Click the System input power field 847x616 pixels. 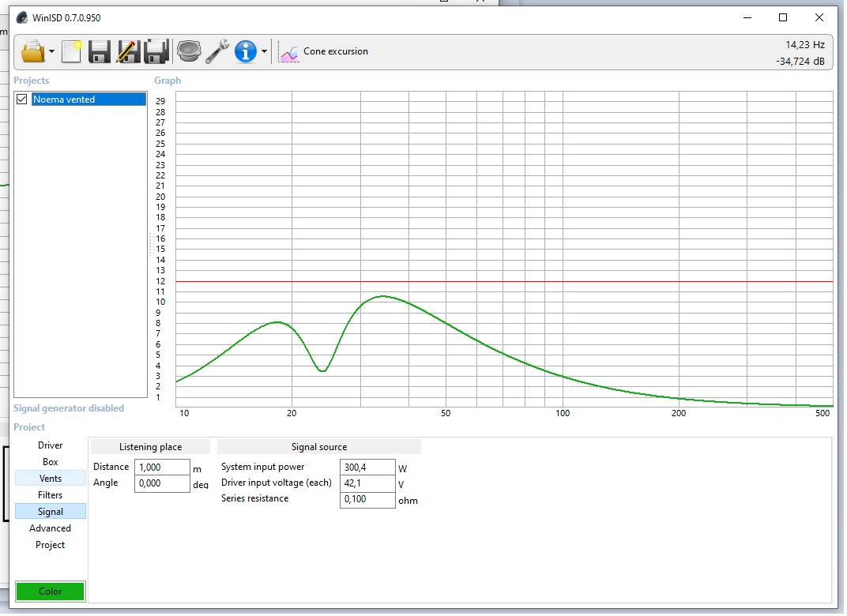(x=367, y=468)
